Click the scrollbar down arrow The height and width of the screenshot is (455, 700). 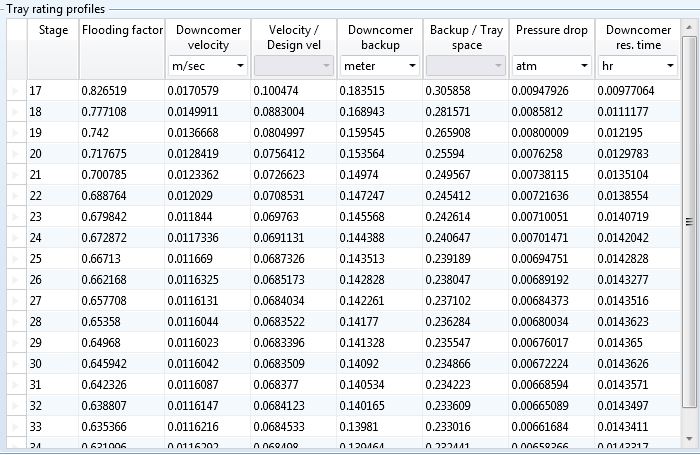point(689,441)
